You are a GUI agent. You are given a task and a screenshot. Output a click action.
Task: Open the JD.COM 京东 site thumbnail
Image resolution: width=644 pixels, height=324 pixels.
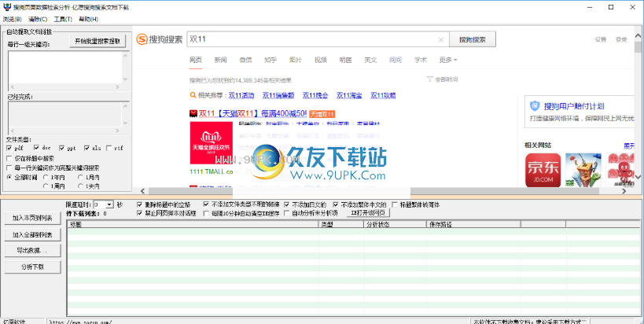click(543, 171)
